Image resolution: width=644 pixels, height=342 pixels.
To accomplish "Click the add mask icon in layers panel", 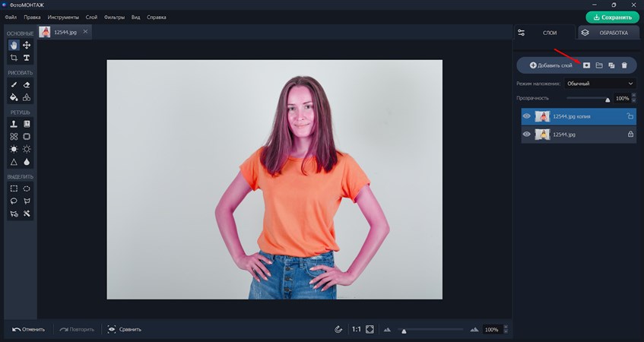I will [x=586, y=66].
